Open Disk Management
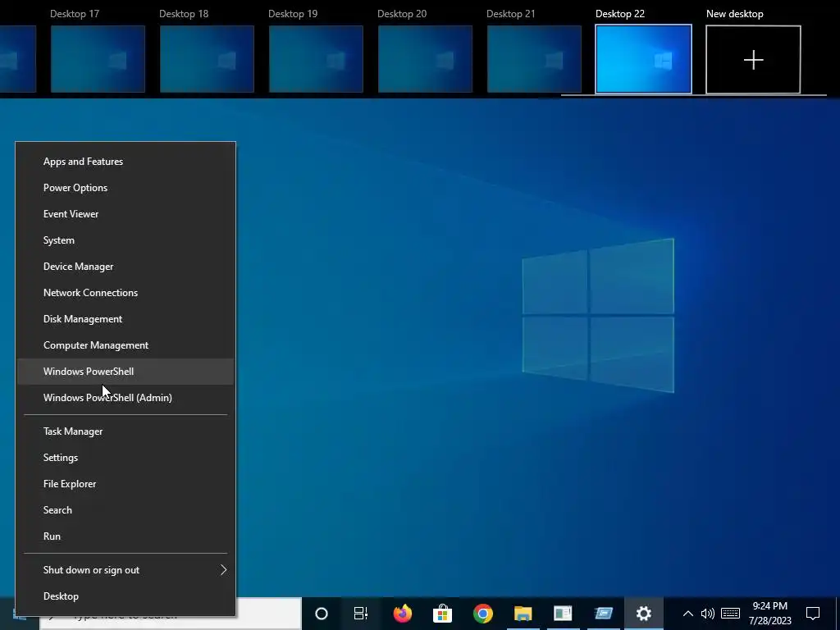 [x=126, y=319]
